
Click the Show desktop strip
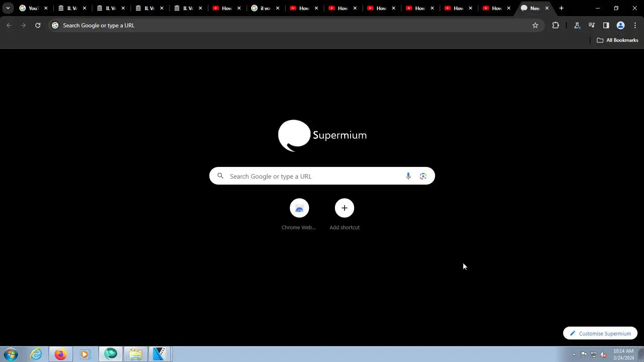(641, 354)
